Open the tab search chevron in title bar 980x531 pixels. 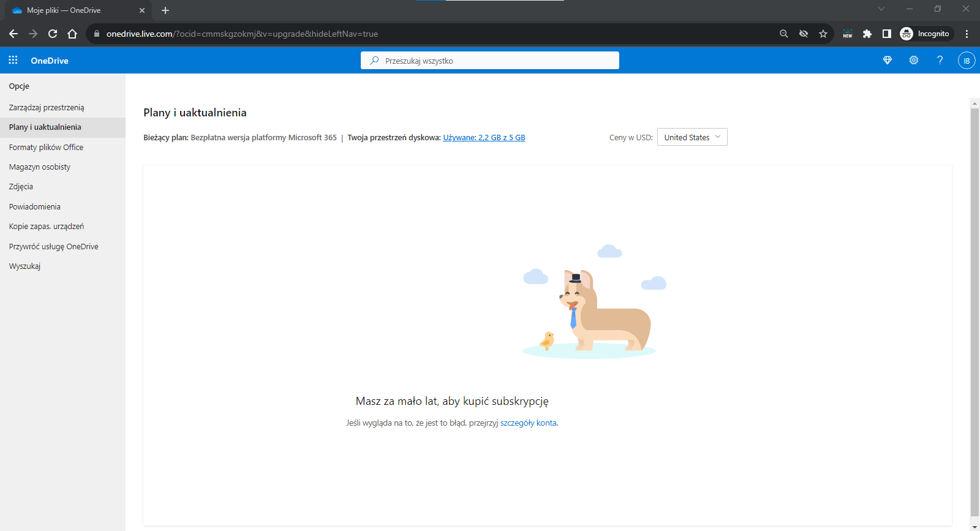click(881, 9)
